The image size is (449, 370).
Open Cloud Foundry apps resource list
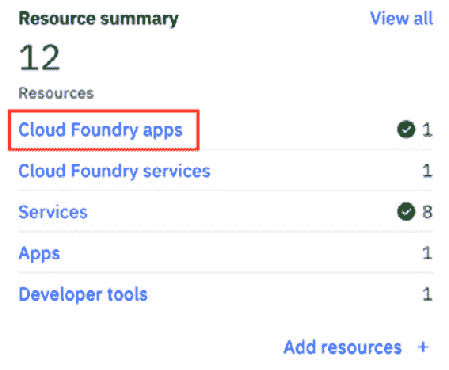100,130
